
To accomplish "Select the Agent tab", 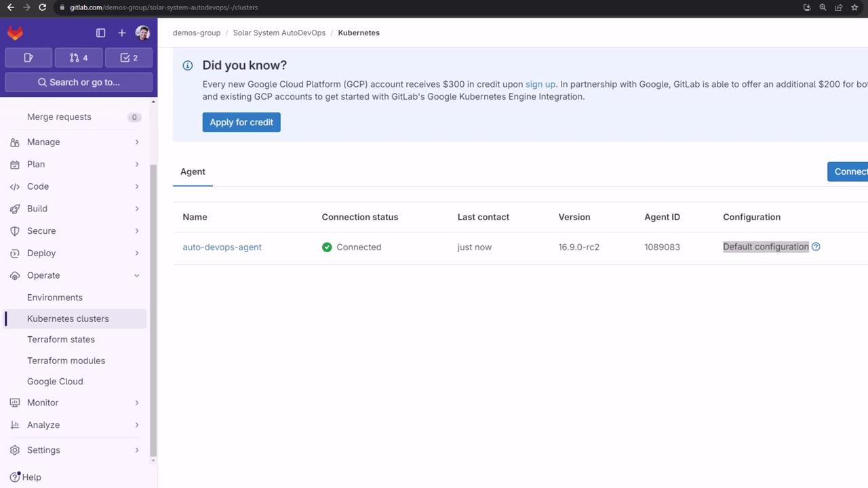I will tap(193, 171).
